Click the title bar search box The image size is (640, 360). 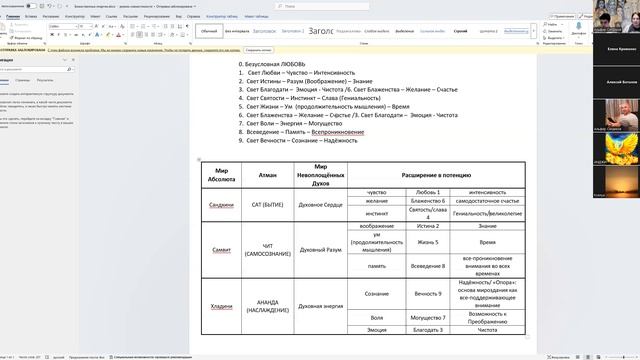pyautogui.click(x=322, y=6)
